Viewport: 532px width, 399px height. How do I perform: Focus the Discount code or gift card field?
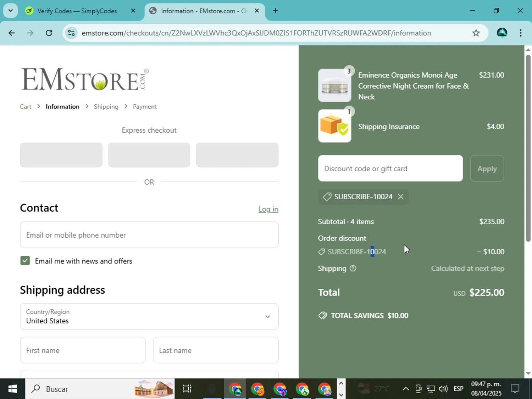click(x=390, y=168)
